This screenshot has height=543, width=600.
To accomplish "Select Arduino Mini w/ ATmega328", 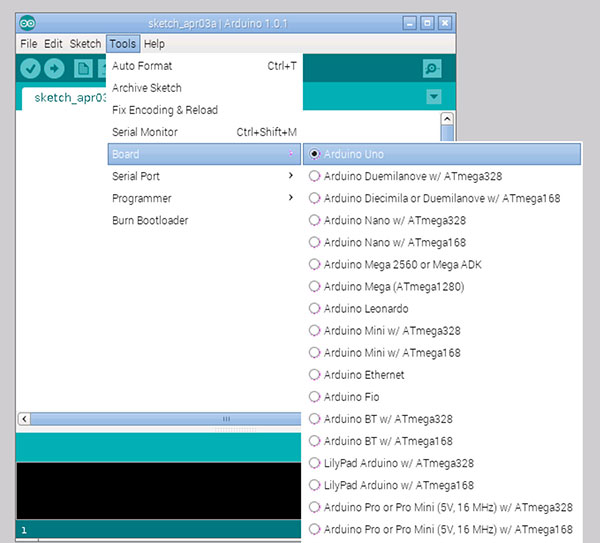I will (x=442, y=331).
